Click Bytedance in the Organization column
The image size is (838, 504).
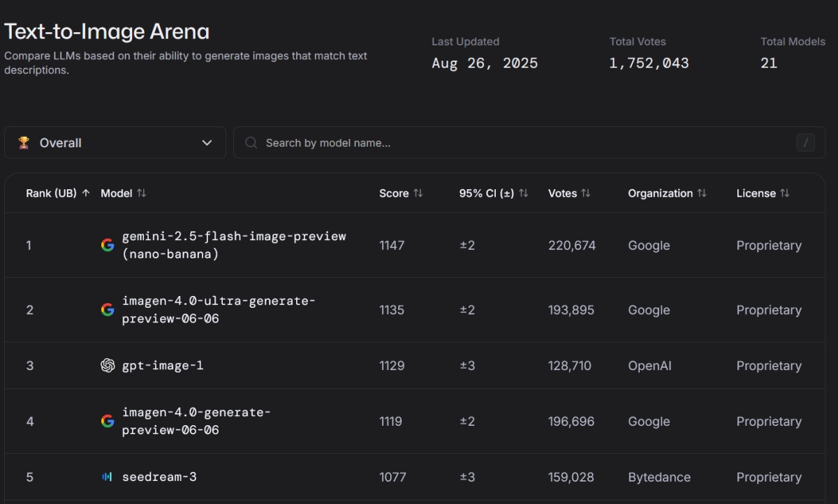coord(659,477)
